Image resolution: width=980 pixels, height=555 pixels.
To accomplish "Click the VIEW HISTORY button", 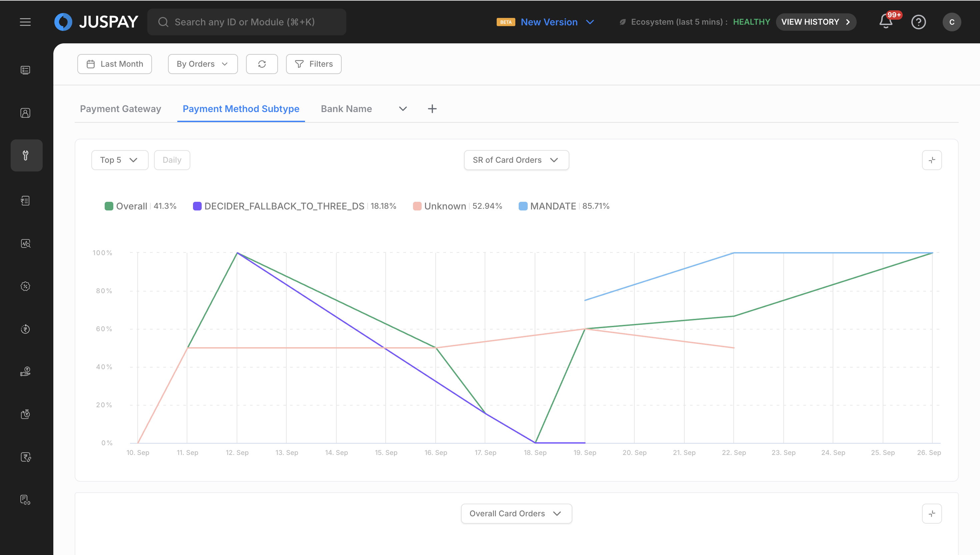I will click(x=815, y=22).
